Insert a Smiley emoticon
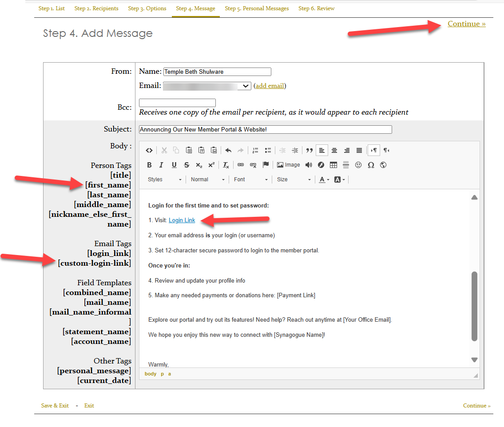 tap(358, 164)
